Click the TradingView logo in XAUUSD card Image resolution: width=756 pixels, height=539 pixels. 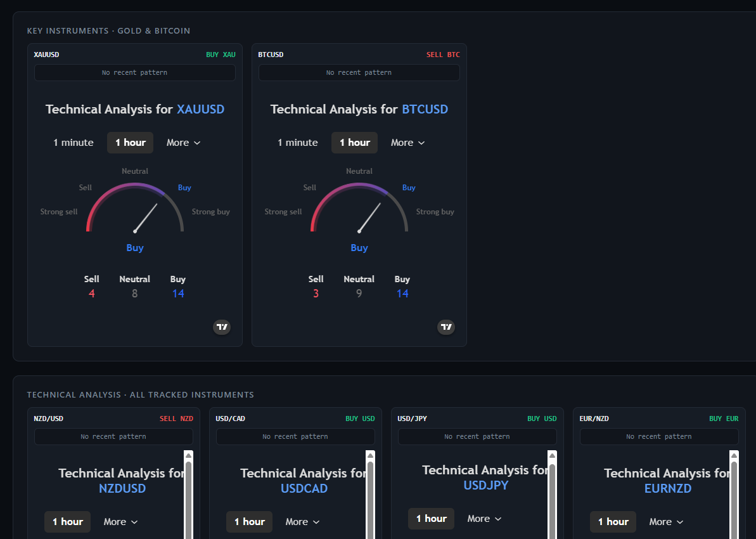[222, 327]
